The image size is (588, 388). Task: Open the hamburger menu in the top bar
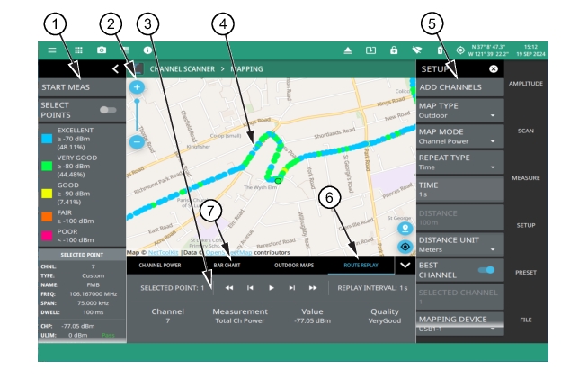tap(52, 50)
